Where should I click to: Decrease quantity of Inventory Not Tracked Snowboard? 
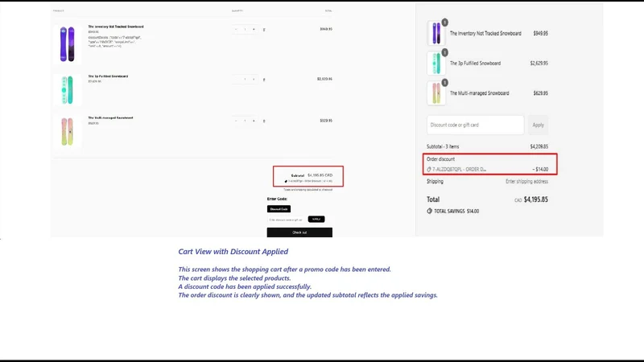[236, 29]
